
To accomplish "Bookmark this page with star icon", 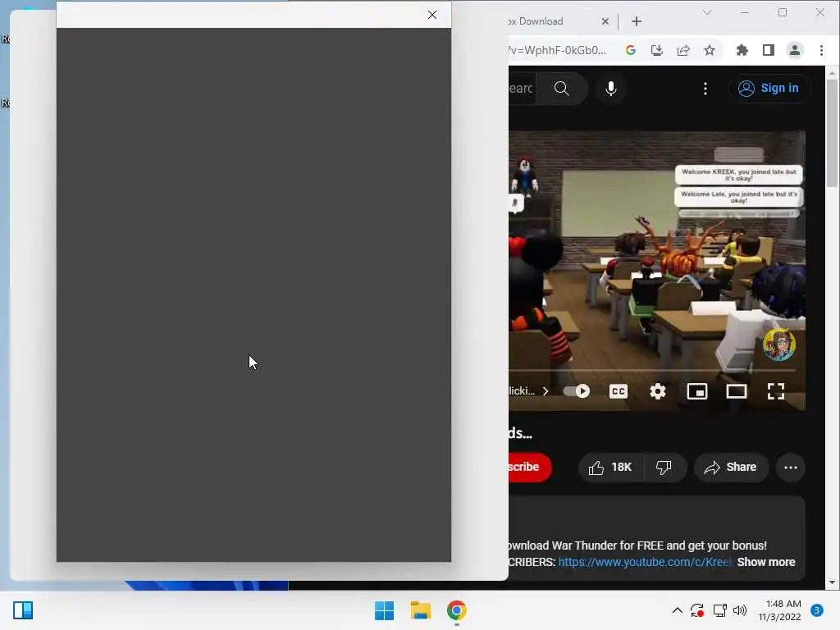I will (x=710, y=50).
